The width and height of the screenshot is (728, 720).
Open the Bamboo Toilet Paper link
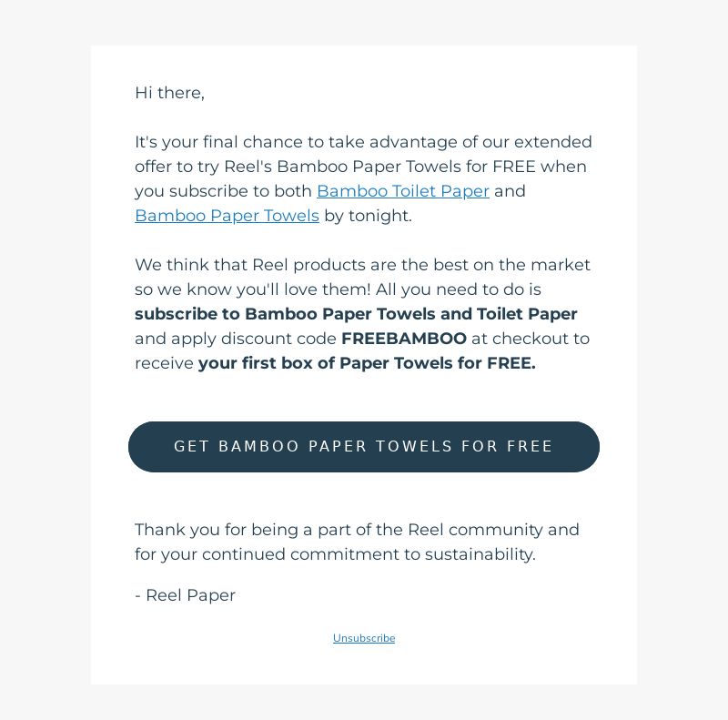[x=403, y=191]
